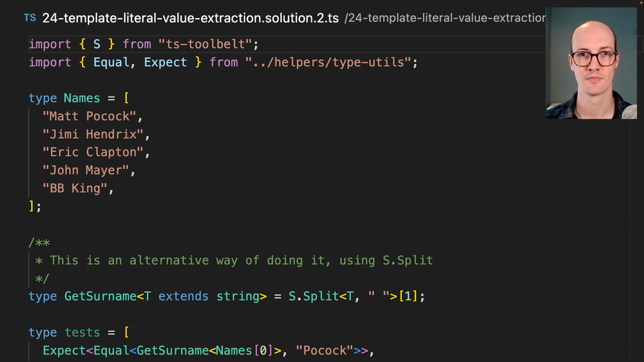Place cursor on "John Mayer" string

click(x=86, y=171)
